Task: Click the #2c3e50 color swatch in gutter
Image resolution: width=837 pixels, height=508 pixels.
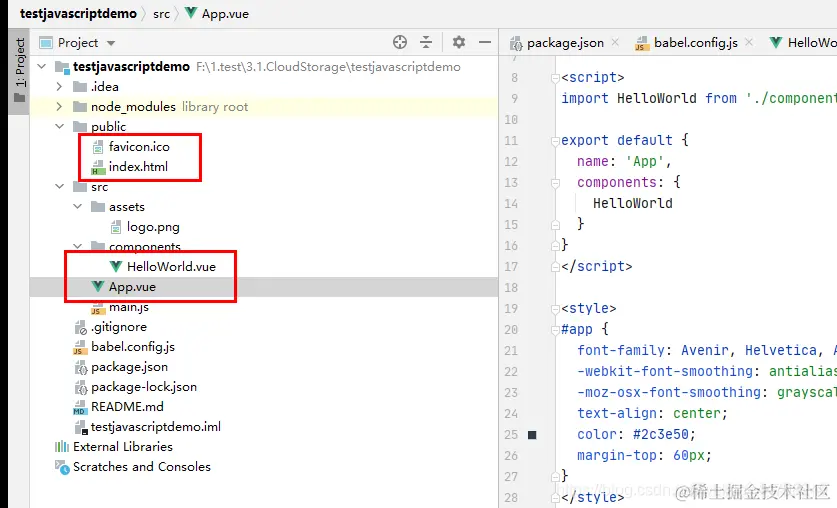Action: tap(532, 435)
